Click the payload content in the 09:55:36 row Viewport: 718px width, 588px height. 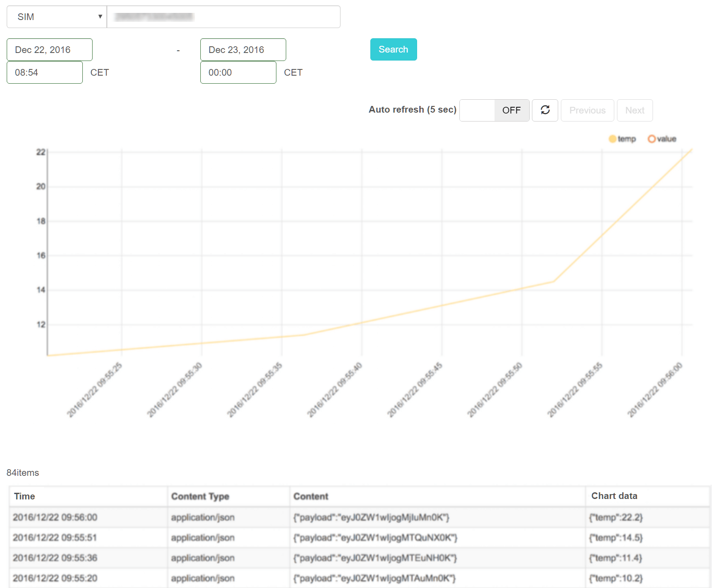(375, 558)
